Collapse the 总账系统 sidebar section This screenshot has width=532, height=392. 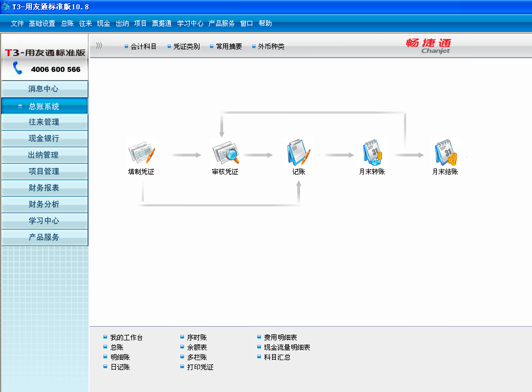(20, 107)
